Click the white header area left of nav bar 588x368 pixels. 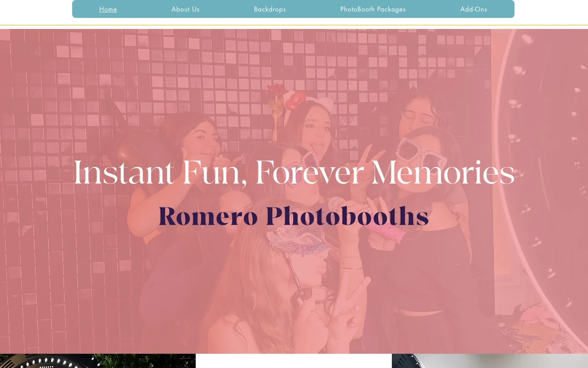(x=36, y=12)
